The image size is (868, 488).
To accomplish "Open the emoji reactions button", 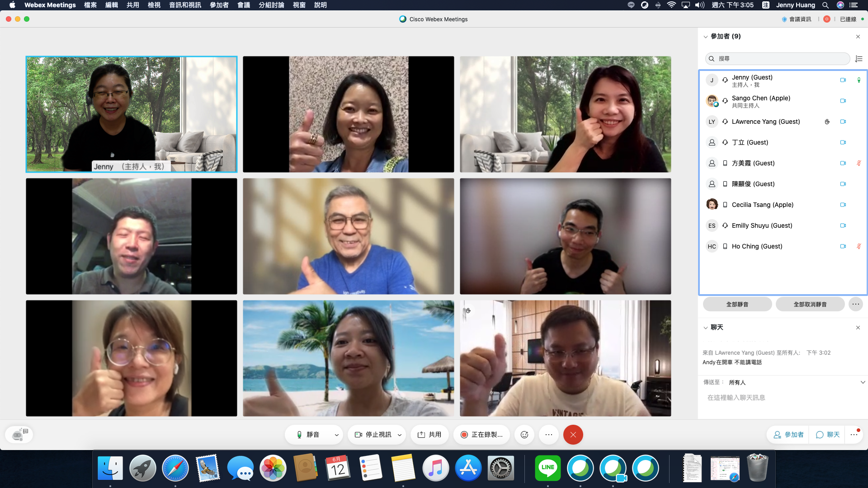I will point(524,435).
